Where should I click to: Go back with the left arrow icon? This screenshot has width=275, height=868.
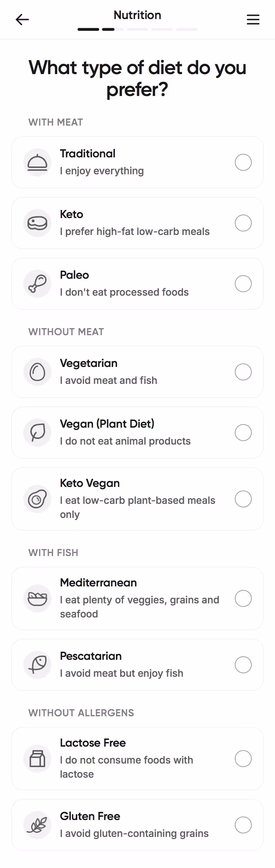(x=22, y=20)
